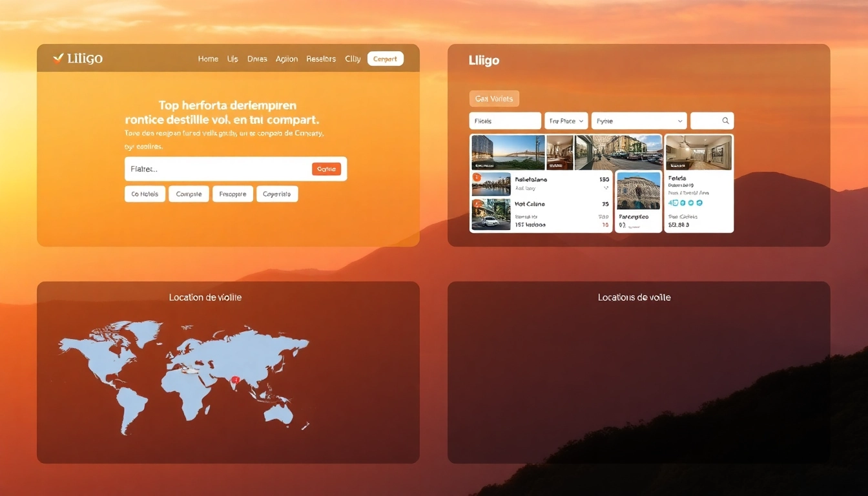The width and height of the screenshot is (868, 496).
Task: Click the orange badge on white car thumbnail
Action: [477, 203]
